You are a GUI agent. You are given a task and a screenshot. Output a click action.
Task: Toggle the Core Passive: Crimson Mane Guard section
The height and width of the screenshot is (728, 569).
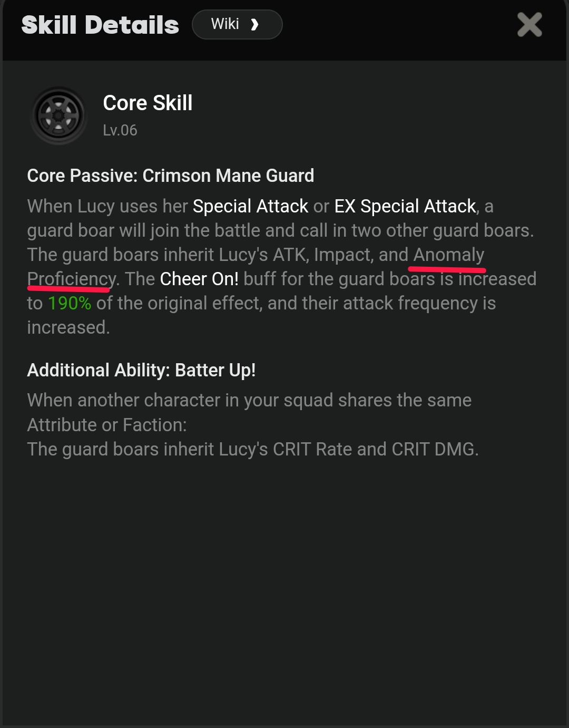click(x=170, y=176)
